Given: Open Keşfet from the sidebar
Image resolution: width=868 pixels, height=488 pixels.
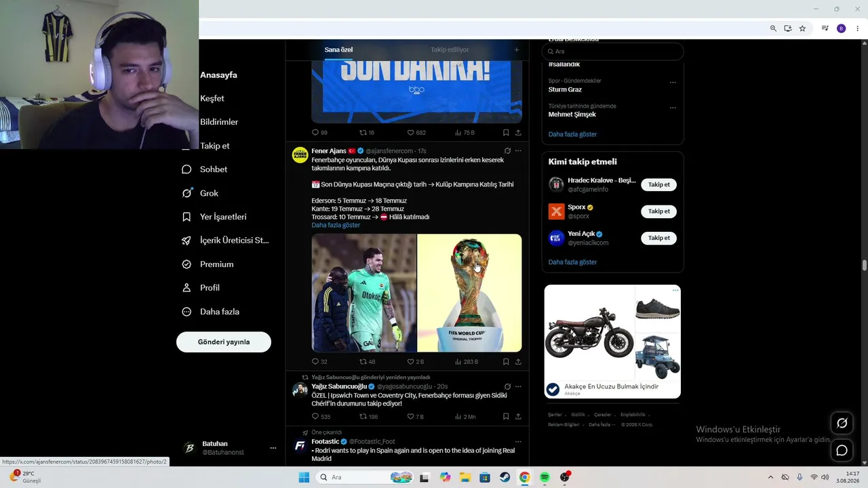Looking at the screenshot, I should tap(212, 98).
